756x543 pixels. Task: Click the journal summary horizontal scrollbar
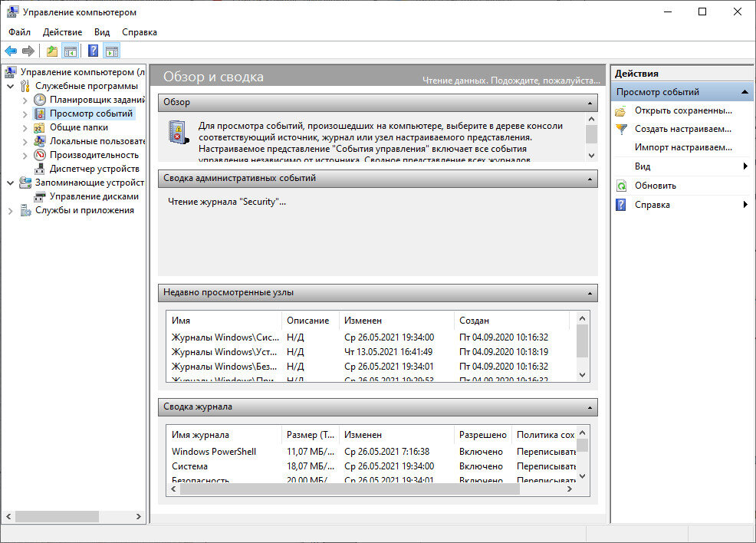[x=350, y=489]
